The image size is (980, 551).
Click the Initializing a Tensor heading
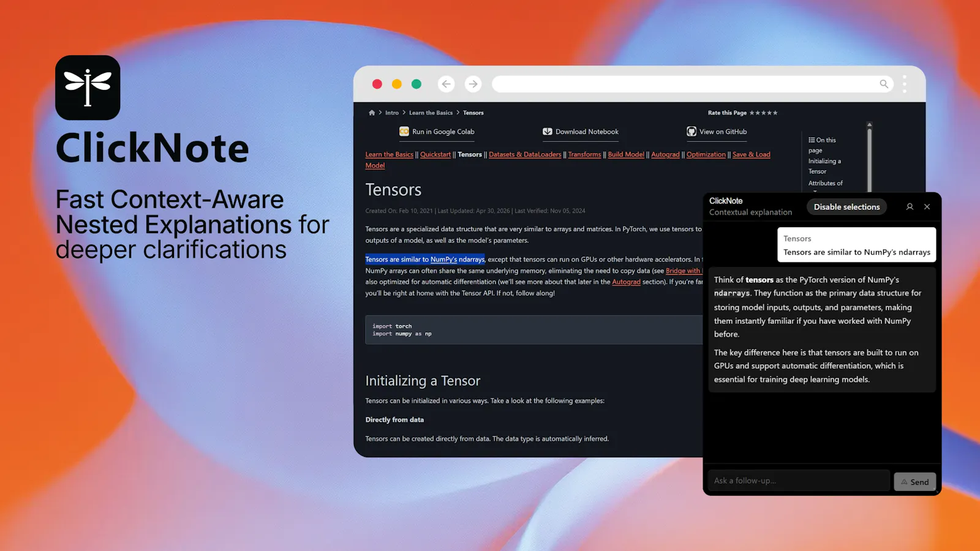click(423, 381)
